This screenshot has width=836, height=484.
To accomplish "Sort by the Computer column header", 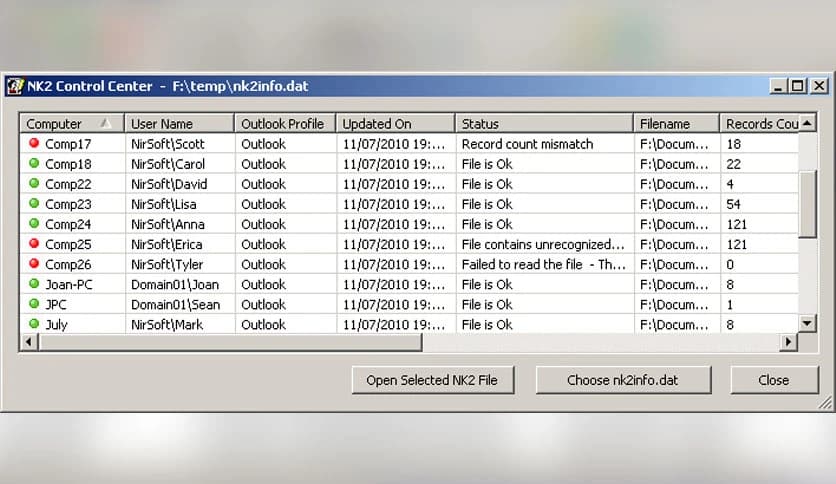I will (72, 124).
